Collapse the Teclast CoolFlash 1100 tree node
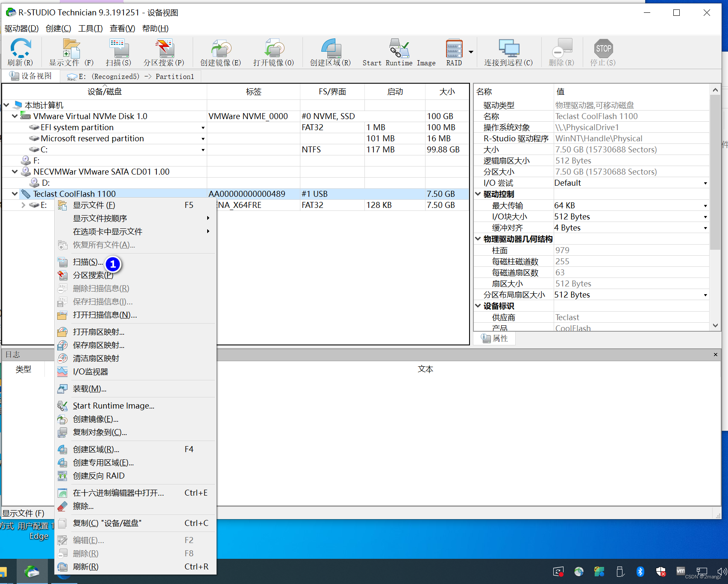The height and width of the screenshot is (584, 728). [14, 193]
